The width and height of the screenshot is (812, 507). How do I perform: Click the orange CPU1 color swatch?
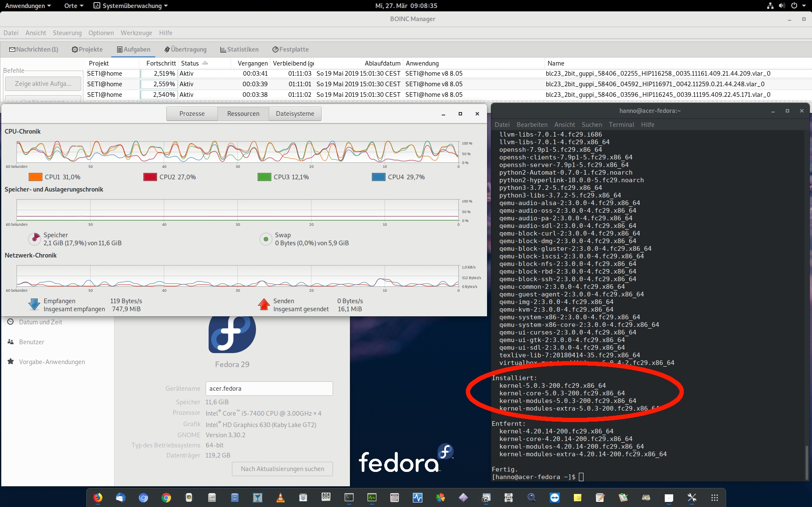tap(35, 177)
